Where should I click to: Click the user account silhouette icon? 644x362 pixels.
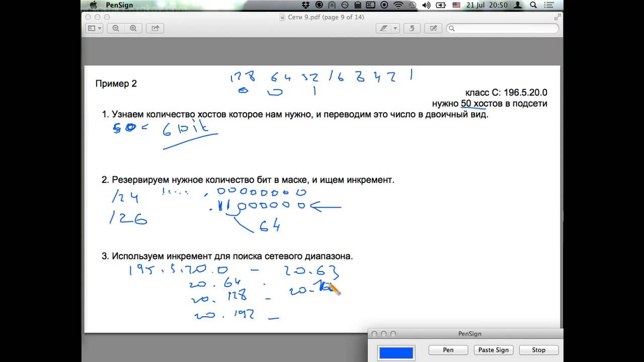click(x=518, y=5)
